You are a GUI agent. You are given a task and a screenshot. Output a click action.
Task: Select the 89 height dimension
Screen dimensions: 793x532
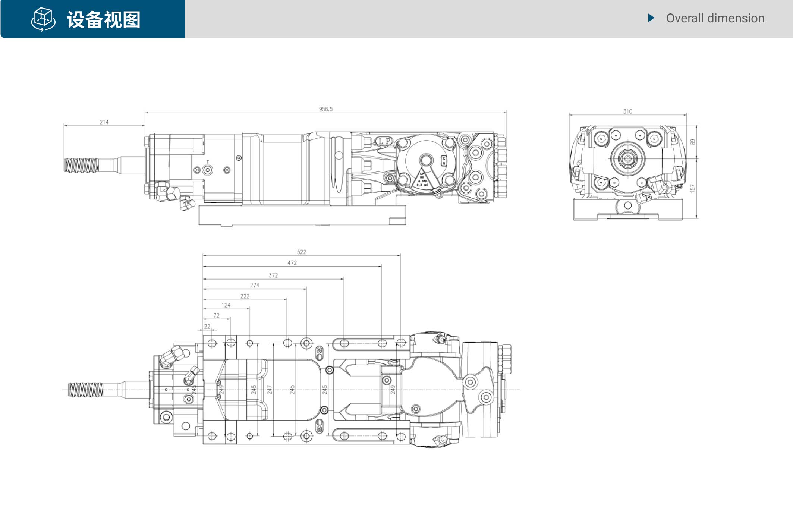tap(692, 142)
